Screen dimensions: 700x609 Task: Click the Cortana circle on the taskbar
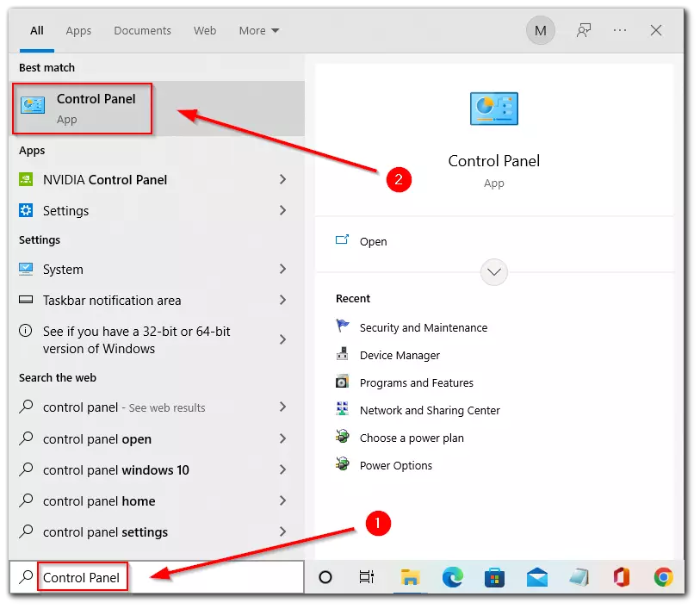coord(325,577)
